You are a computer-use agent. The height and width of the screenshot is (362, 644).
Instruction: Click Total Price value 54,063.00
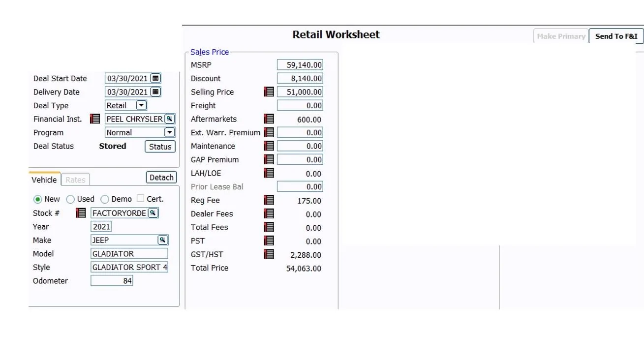[304, 269]
